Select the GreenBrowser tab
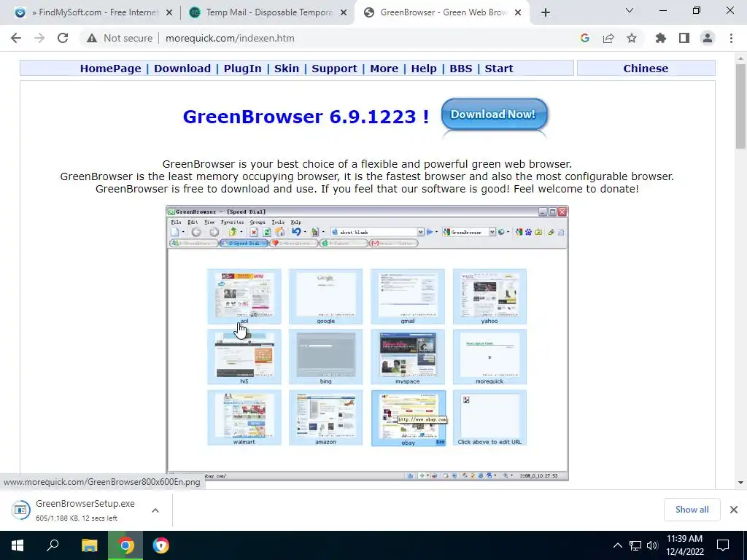The image size is (747, 560). click(442, 12)
